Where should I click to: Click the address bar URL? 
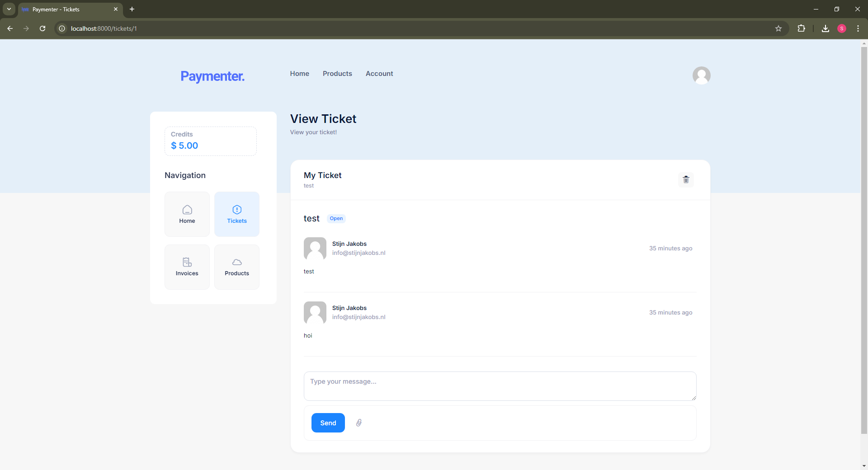104,28
